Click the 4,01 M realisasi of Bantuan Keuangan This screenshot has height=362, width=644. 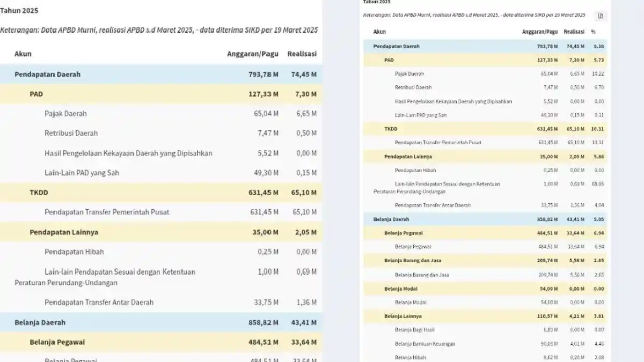pos(578,344)
